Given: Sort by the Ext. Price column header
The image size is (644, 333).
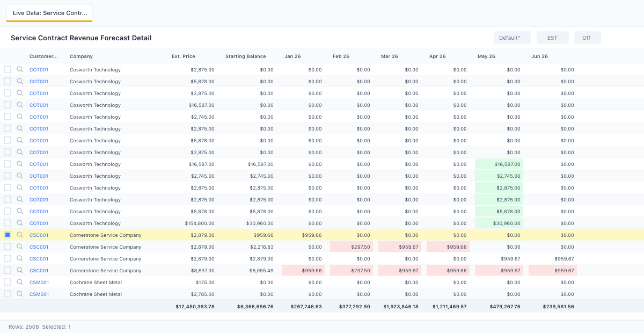Looking at the screenshot, I should 184,56.
